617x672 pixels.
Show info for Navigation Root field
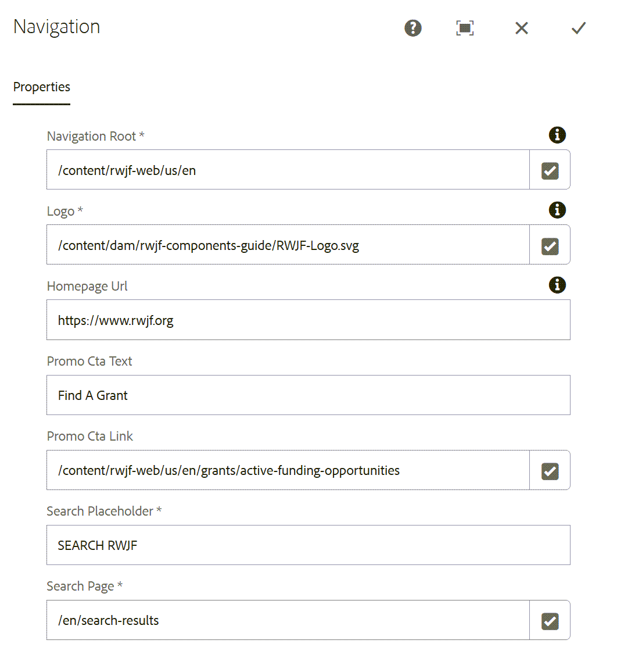click(x=557, y=135)
